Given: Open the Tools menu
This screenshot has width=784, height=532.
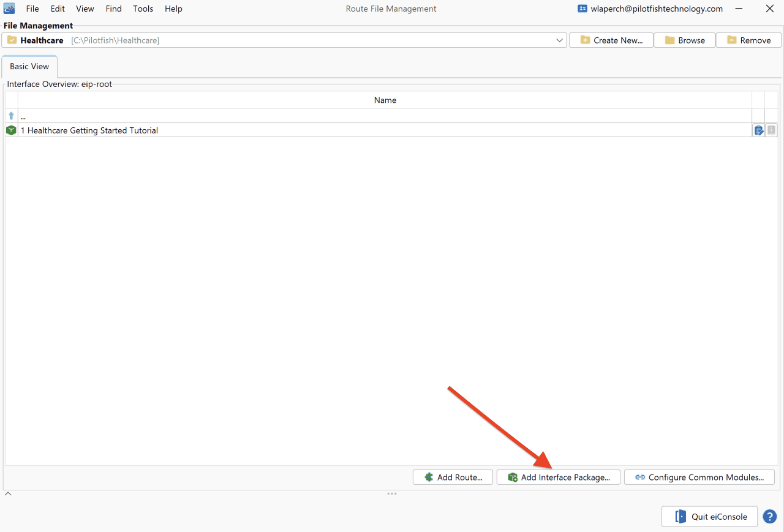Looking at the screenshot, I should tap(143, 9).
